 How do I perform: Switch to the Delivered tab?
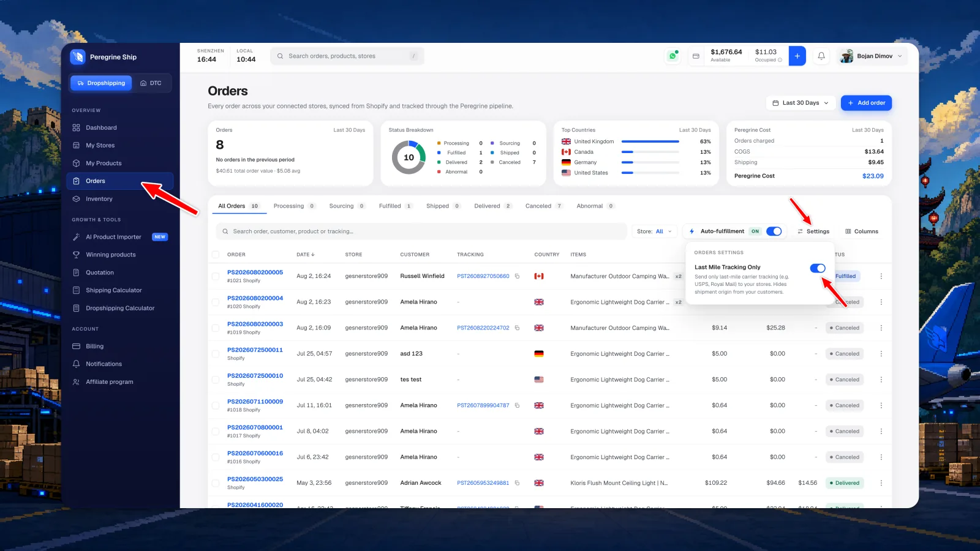pos(492,206)
